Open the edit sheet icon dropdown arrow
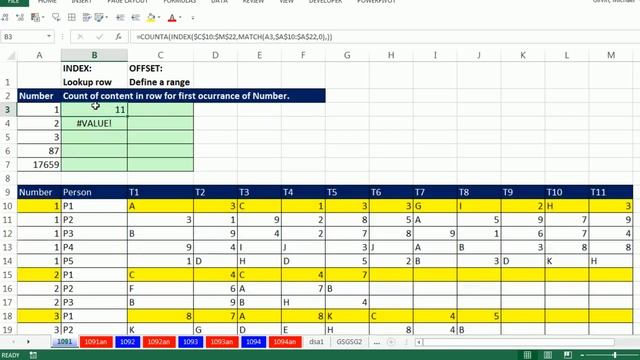This screenshot has width=640, height=360. click(x=107, y=18)
